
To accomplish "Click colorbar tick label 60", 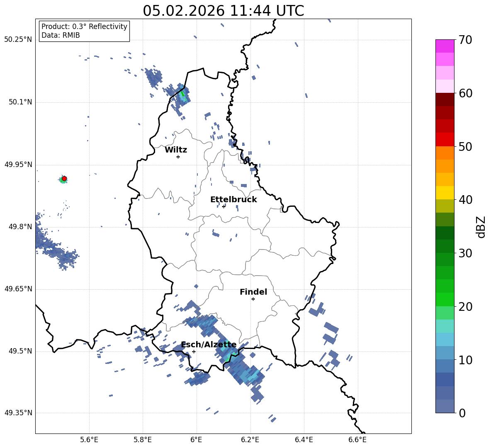I will pos(465,93).
